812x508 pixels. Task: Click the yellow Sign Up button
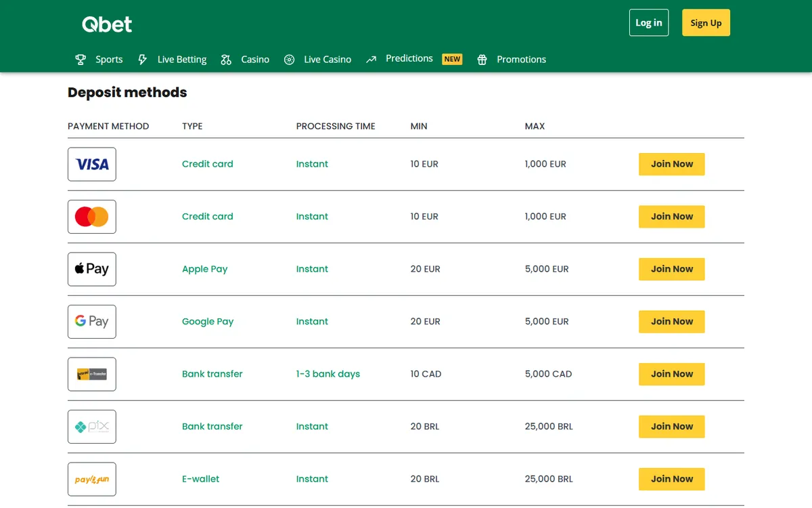[706, 22]
